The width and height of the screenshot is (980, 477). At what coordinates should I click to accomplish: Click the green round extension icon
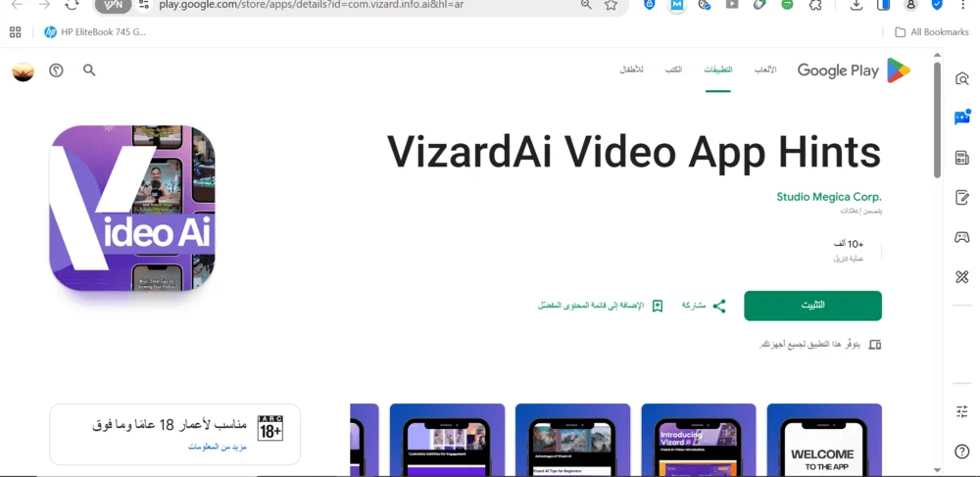788,5
